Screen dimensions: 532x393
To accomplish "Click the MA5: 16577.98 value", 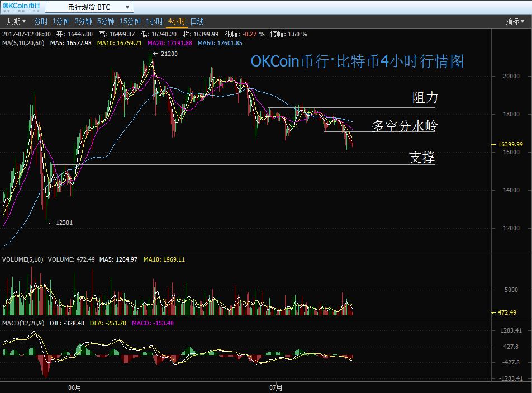I will (71, 43).
